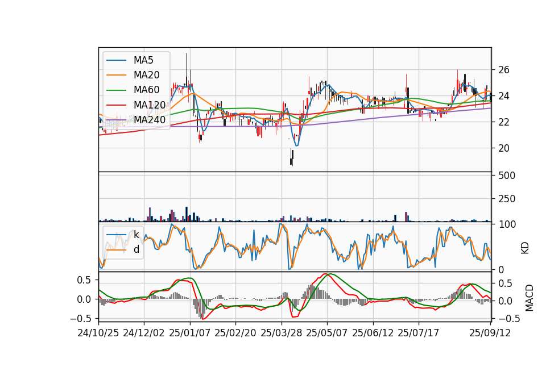The width and height of the screenshot is (546, 392).
Task: Click the 24/12/02 date axis label
Action: (144, 333)
